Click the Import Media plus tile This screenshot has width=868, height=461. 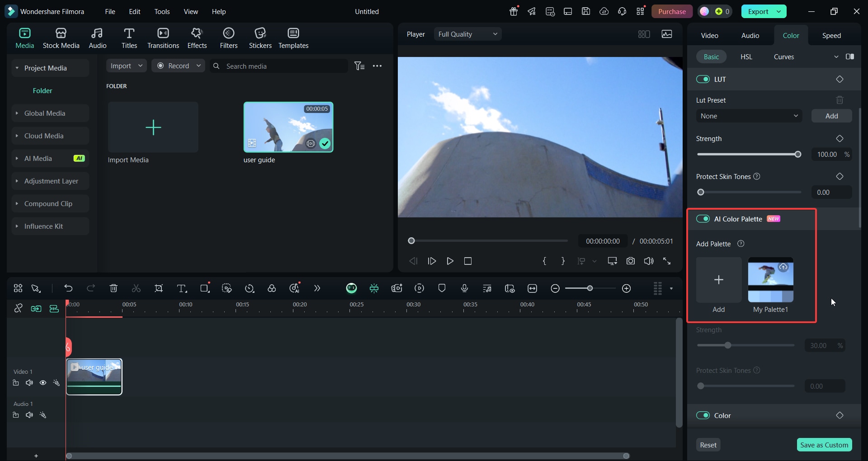tap(153, 127)
